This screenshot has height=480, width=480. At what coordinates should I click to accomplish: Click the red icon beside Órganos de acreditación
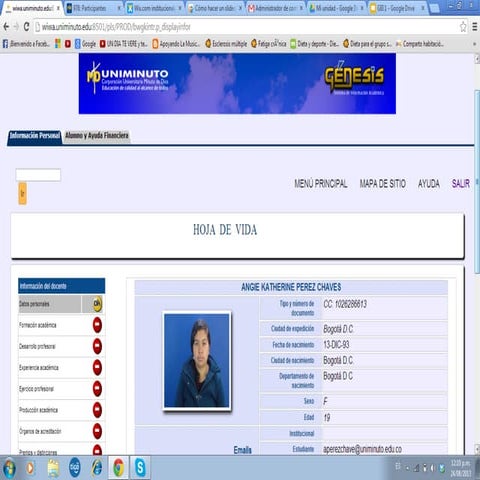97,431
